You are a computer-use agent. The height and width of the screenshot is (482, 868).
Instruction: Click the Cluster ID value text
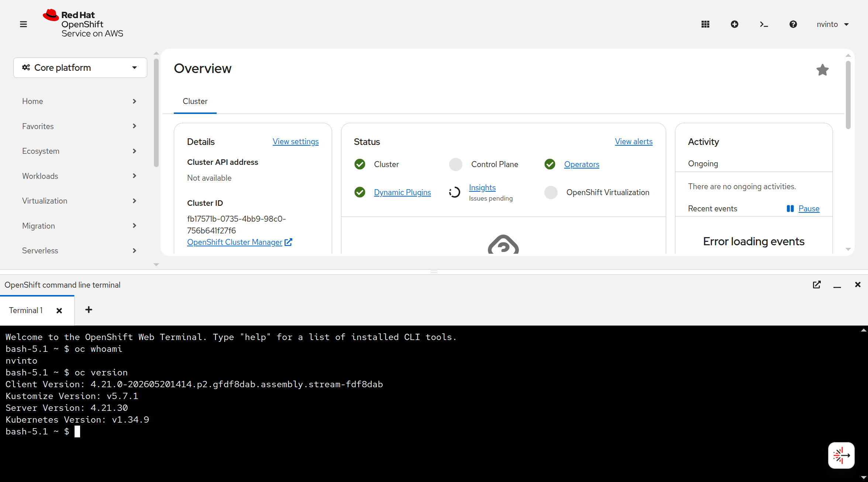pyautogui.click(x=237, y=225)
